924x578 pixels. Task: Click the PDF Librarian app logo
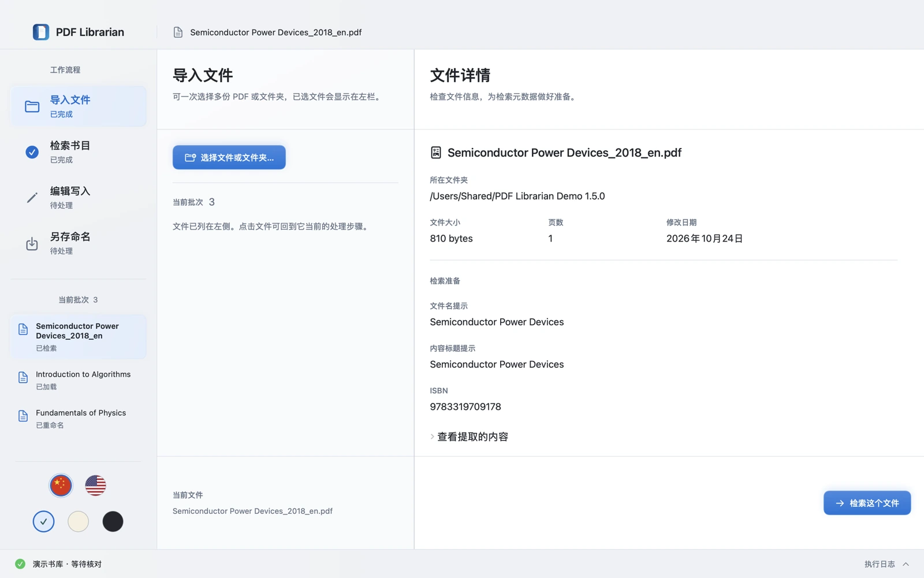41,32
